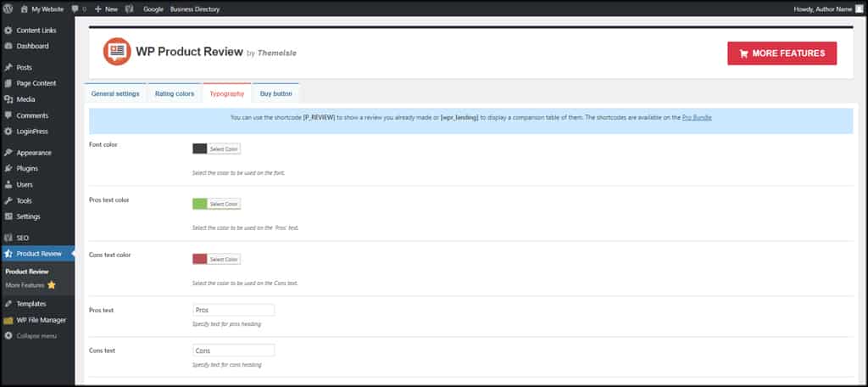Click the plus New icon
Viewport: 868px width, 387px height.
(98, 8)
